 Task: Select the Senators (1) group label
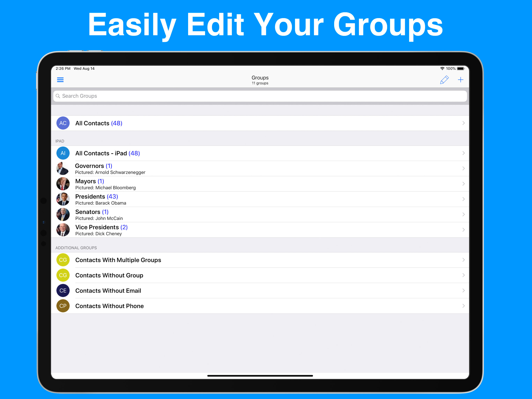(92, 212)
